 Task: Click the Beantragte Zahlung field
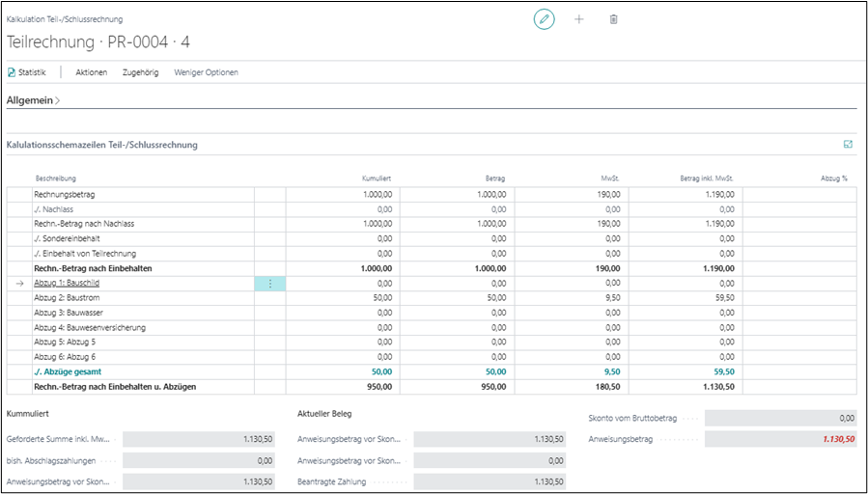(489, 481)
